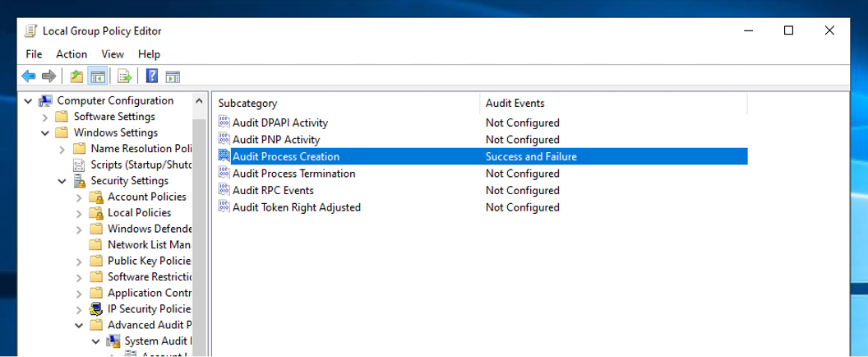
Task: Click the tree pane vertical scrollbar thumb
Action: (199, 235)
